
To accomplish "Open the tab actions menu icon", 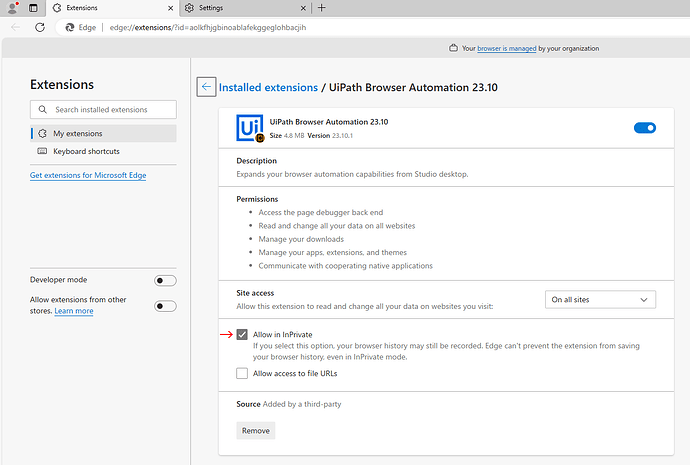I will point(33,8).
